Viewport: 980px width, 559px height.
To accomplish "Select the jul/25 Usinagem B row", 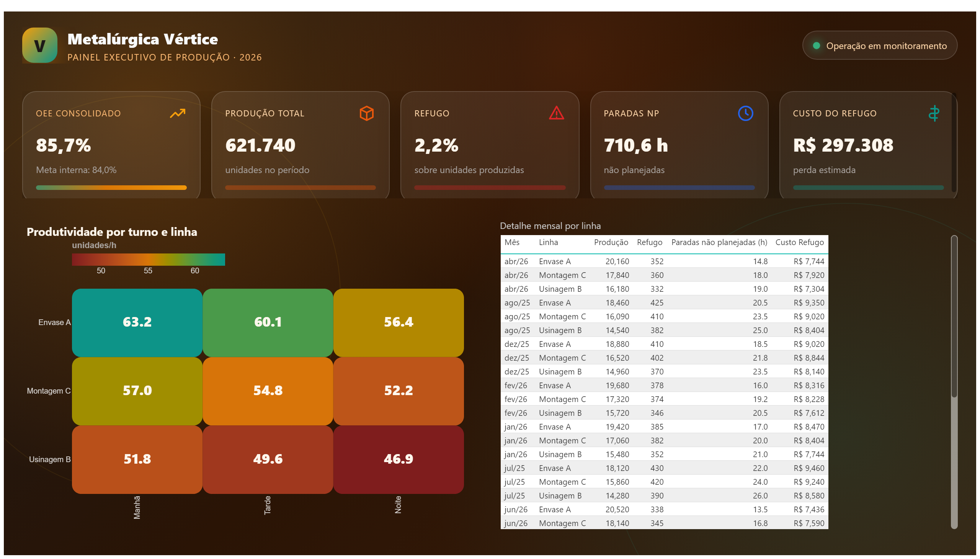I will pos(664,496).
